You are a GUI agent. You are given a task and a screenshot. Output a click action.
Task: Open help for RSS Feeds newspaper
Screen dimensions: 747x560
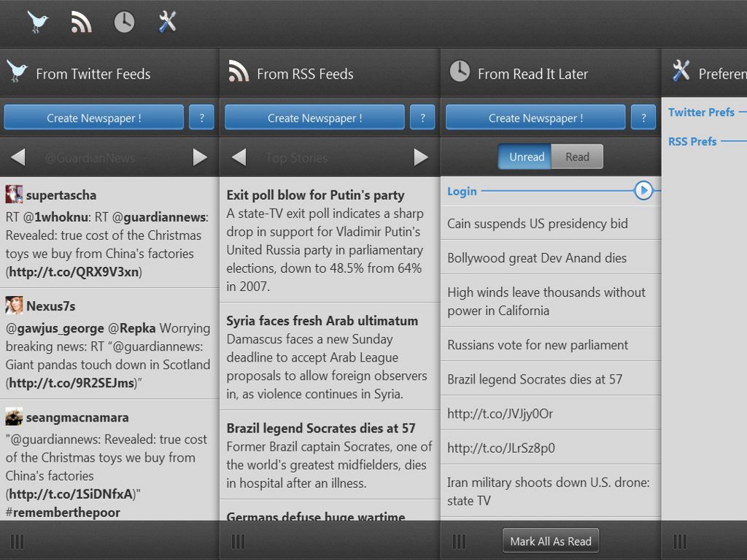click(422, 117)
